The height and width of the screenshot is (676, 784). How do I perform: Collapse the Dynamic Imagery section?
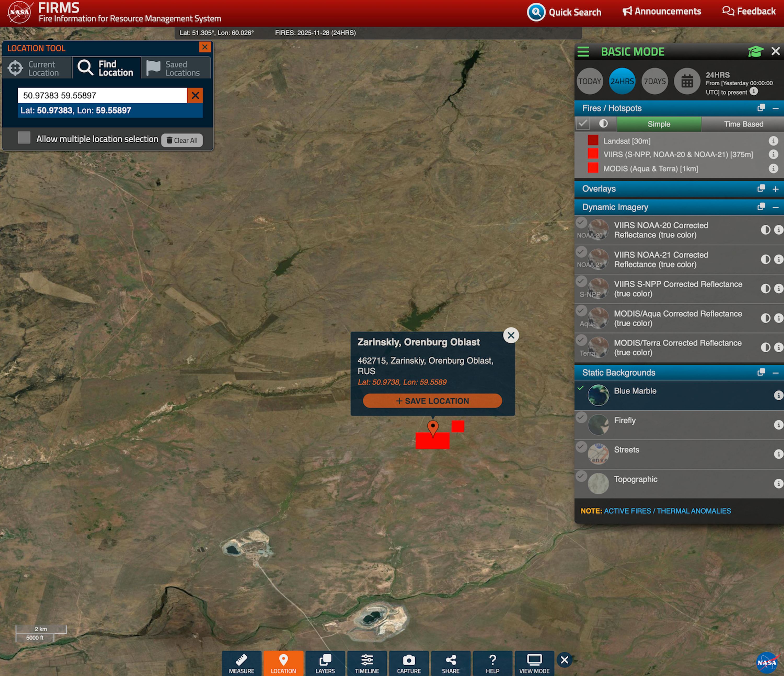tap(775, 207)
